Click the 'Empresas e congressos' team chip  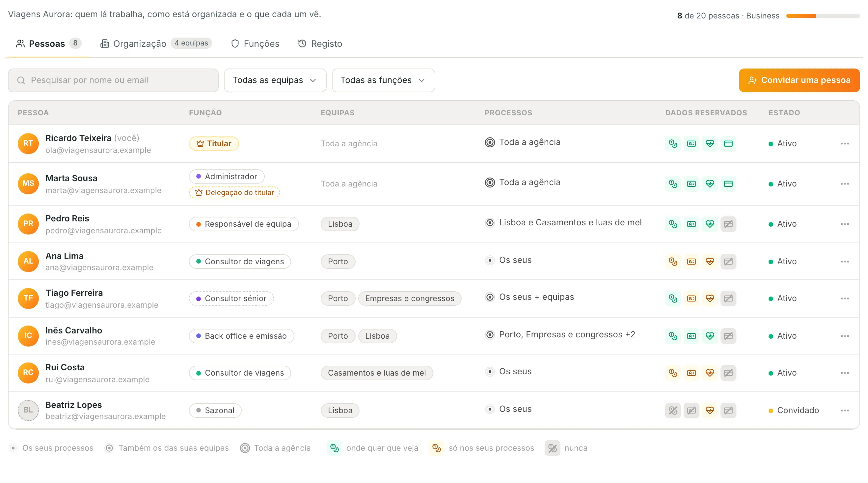point(409,298)
